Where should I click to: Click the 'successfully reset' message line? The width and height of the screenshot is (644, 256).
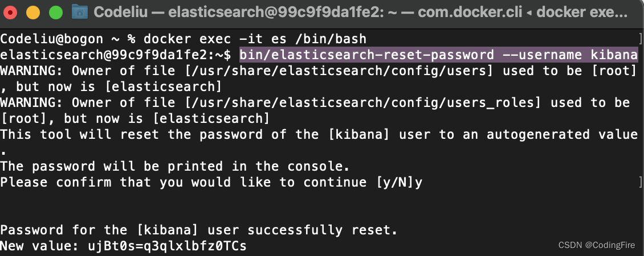(x=199, y=230)
